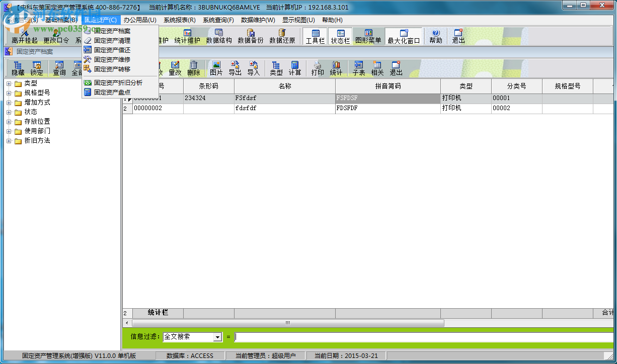Click the 量改 batch edit icon
This screenshot has width=617, height=364.
(x=175, y=68)
